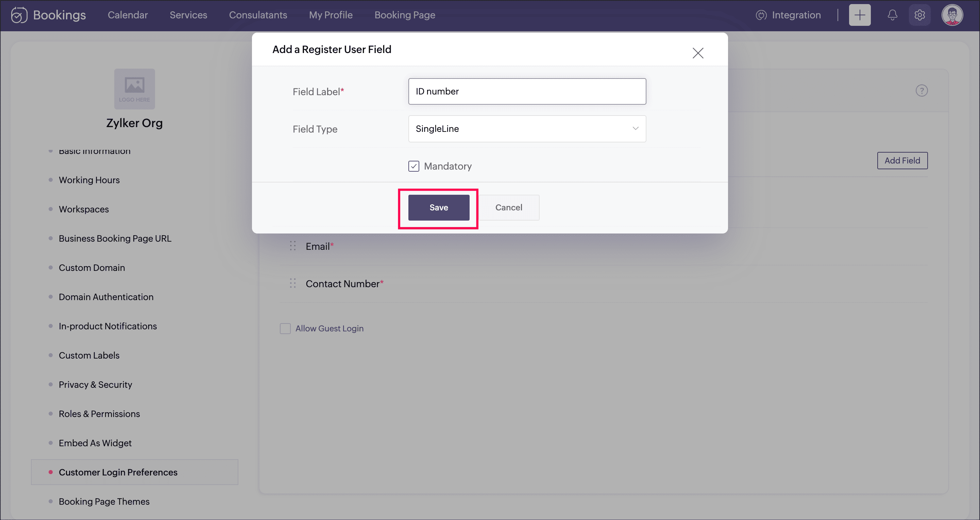Click the help question mark icon
The image size is (980, 520).
click(x=922, y=91)
